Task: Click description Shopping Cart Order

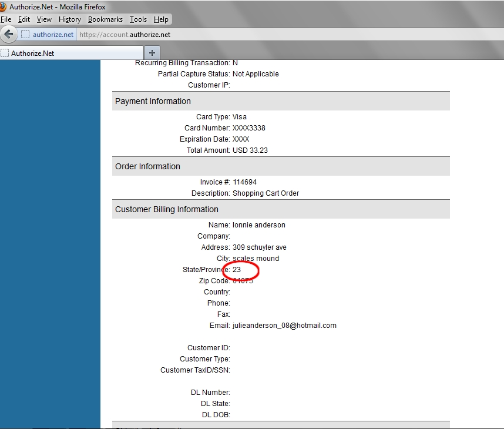Action: click(x=266, y=193)
